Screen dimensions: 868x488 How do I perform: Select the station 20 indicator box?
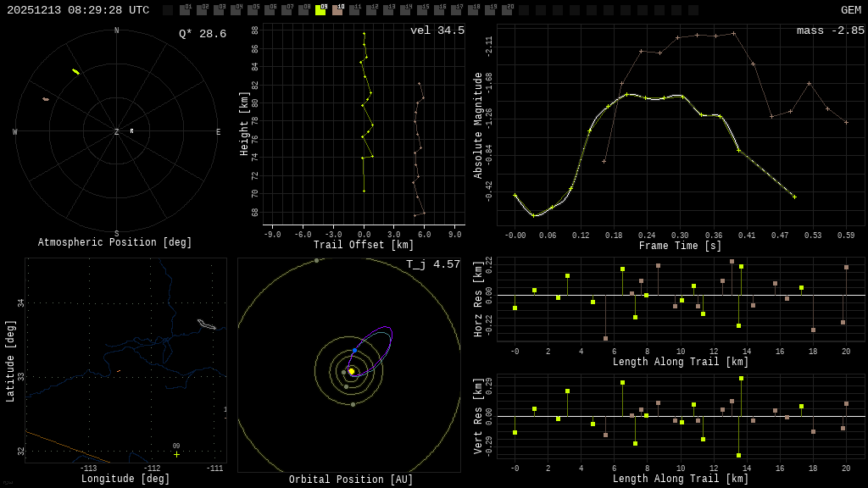[x=507, y=10]
